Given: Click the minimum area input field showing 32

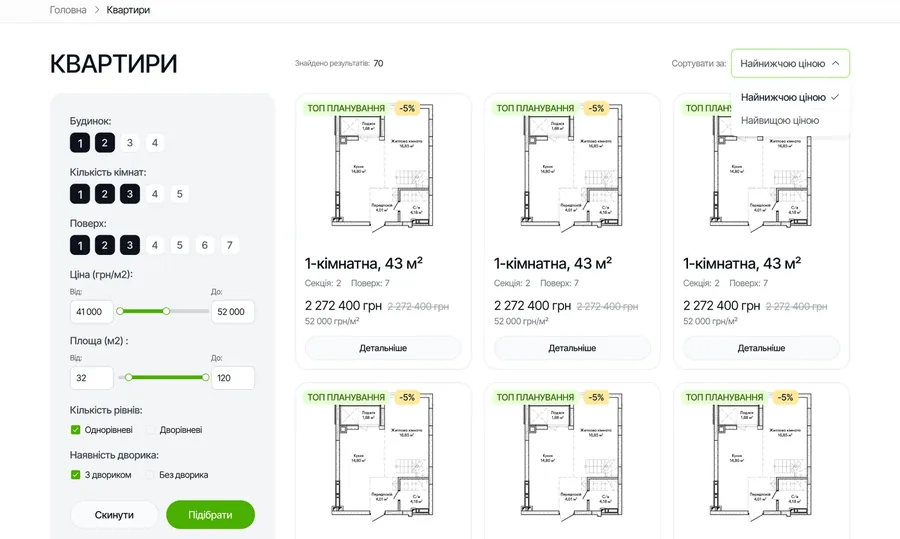Looking at the screenshot, I should pyautogui.click(x=92, y=378).
